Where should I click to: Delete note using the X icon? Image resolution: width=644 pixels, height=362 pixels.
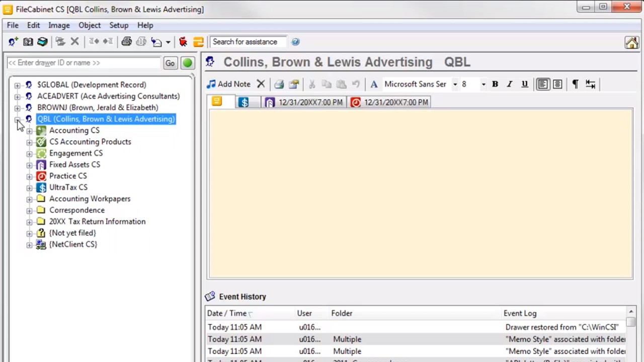click(261, 84)
